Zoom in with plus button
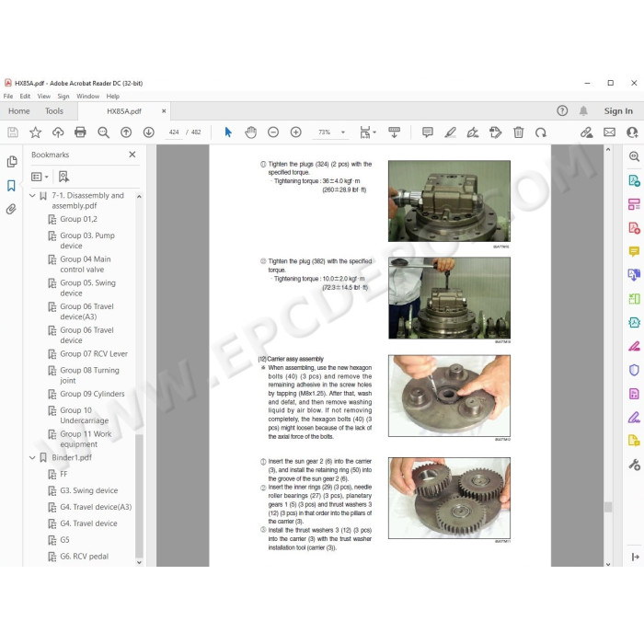 click(x=295, y=132)
